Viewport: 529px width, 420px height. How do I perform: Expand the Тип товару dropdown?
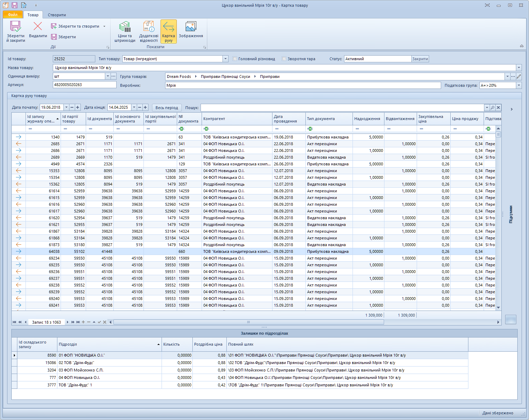(226, 59)
